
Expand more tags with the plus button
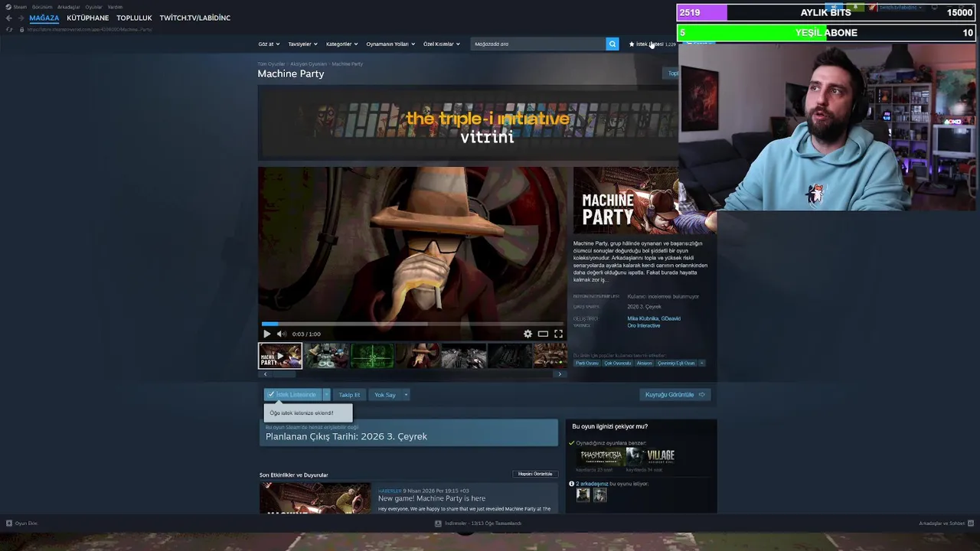701,363
